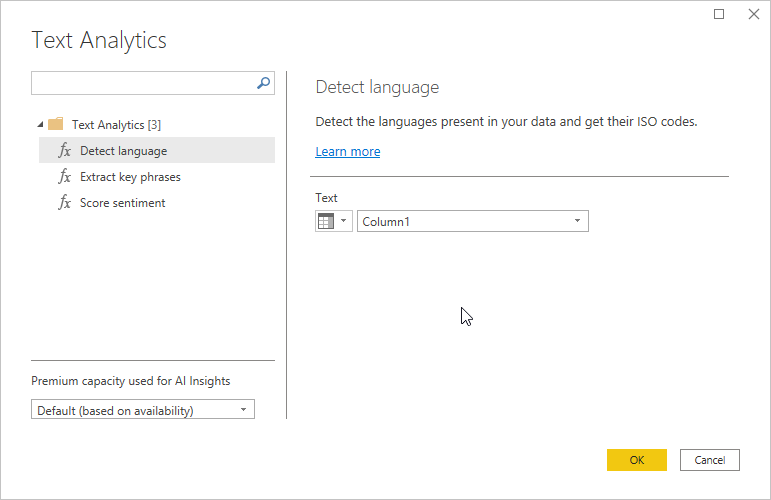Click fx icon beside Score sentiment
The width and height of the screenshot is (771, 500).
[x=64, y=202]
